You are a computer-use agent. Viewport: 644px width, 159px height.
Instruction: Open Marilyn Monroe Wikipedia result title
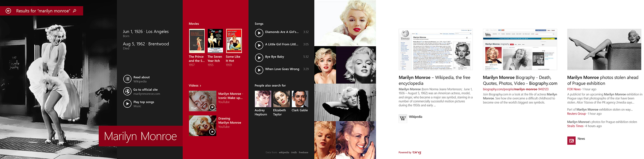coord(434,80)
